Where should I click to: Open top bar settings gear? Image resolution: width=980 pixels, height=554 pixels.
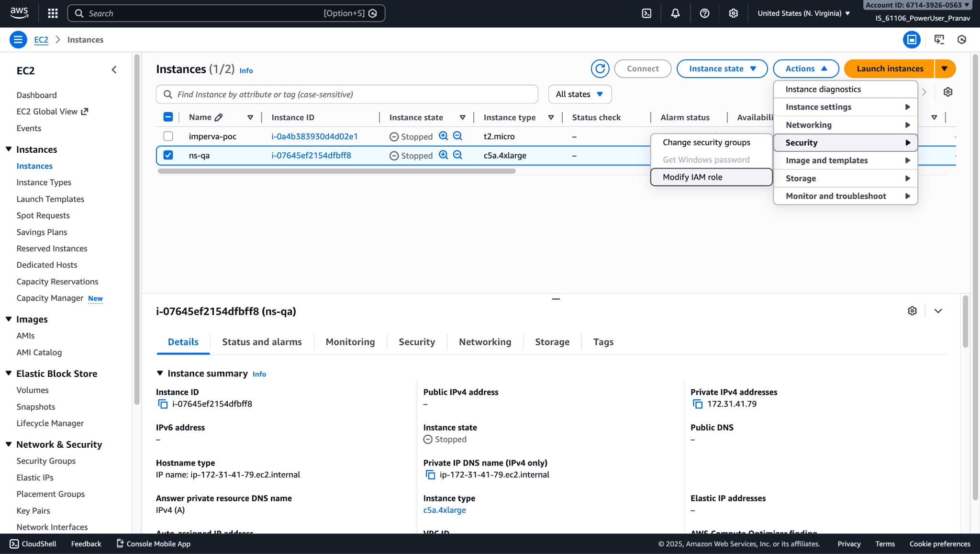[x=733, y=13]
